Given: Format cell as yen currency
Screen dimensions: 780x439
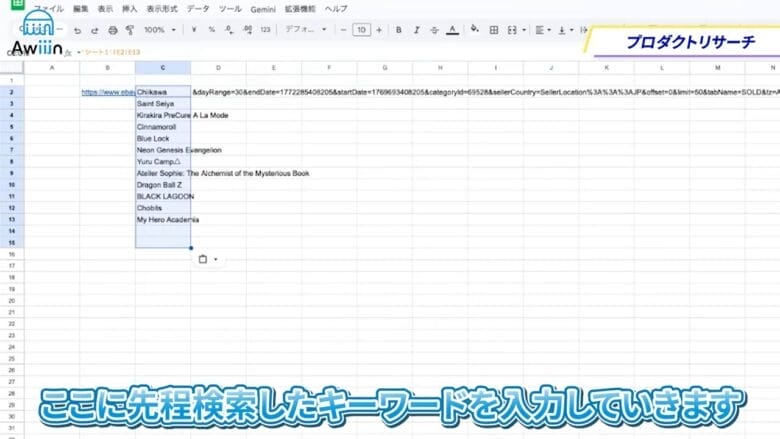Looking at the screenshot, I should tap(194, 30).
